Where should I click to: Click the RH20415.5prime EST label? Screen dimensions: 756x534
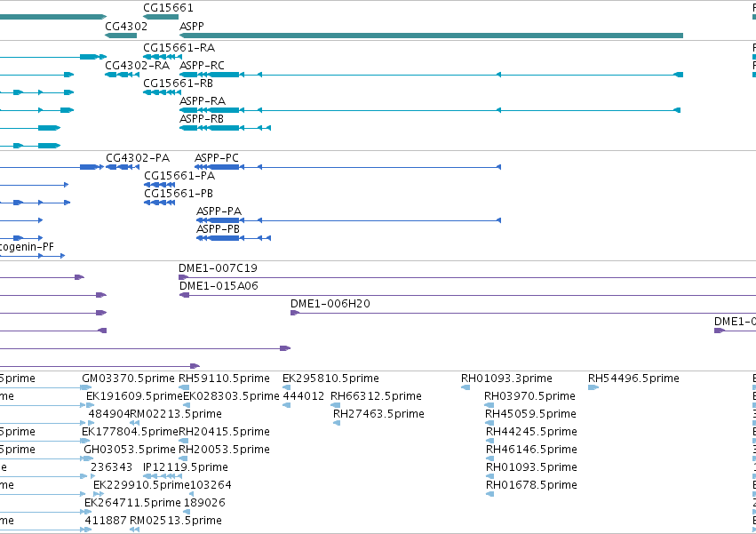[224, 432]
